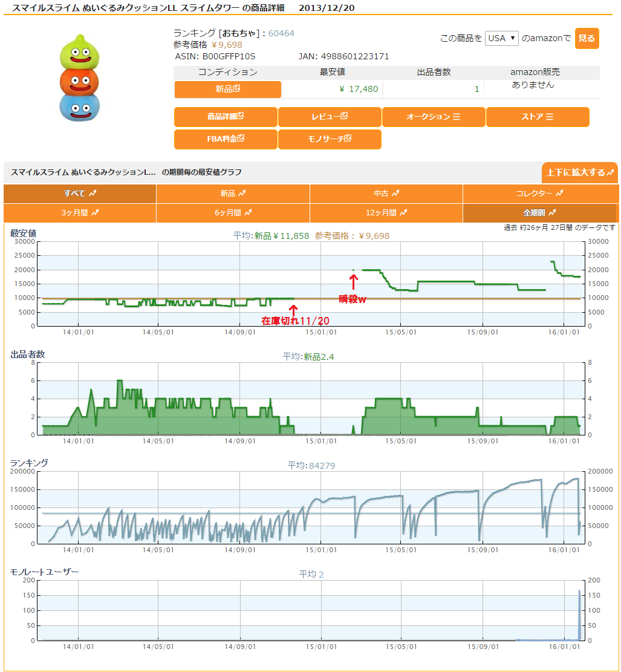The image size is (621, 672).
Task: Expand the オークション menu button
Action: [x=434, y=117]
